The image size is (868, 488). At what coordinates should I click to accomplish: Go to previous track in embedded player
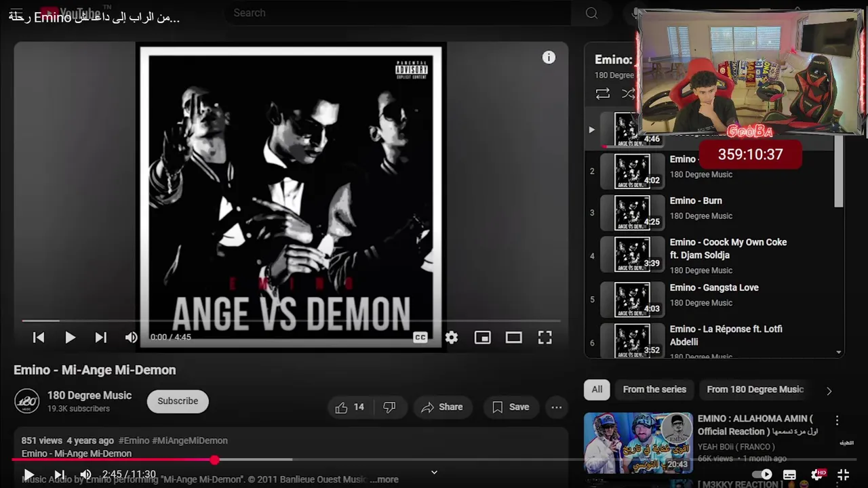pyautogui.click(x=39, y=338)
